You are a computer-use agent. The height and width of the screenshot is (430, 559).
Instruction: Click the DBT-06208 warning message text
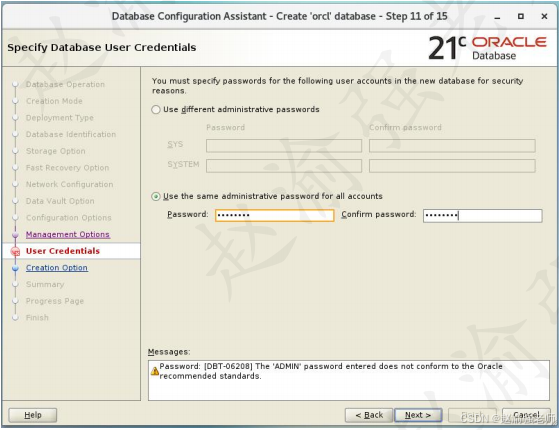331,371
